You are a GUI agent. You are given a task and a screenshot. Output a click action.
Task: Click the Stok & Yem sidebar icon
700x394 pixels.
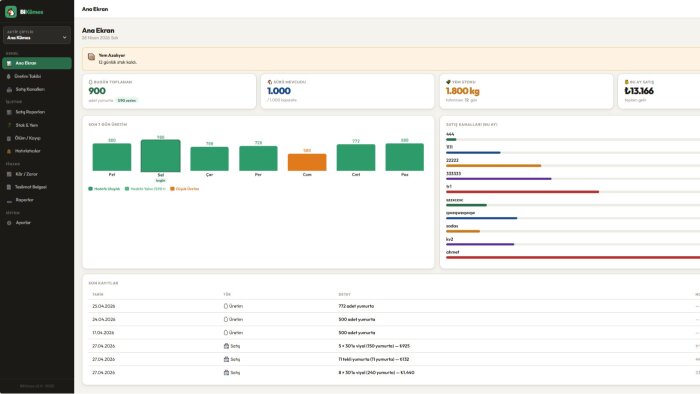(9, 125)
